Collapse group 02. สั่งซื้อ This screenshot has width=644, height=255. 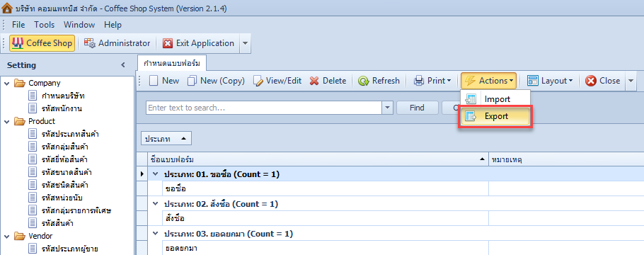click(155, 203)
